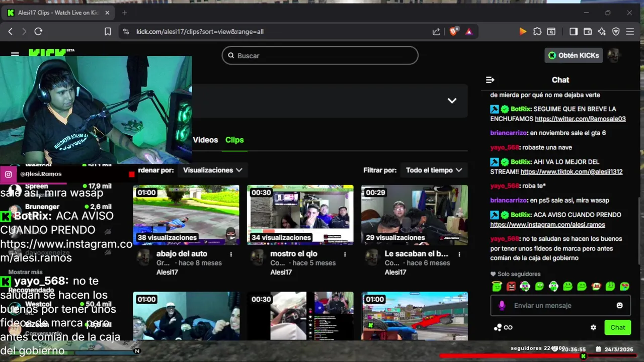Open the Todo el tiempo filter dropdown
The width and height of the screenshot is (644, 362).
[x=434, y=170]
